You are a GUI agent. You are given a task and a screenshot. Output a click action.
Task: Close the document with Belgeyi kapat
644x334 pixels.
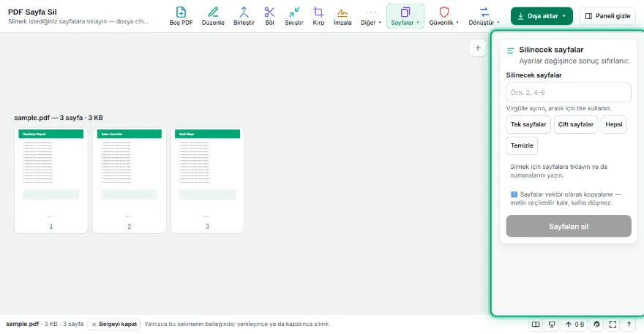click(113, 324)
